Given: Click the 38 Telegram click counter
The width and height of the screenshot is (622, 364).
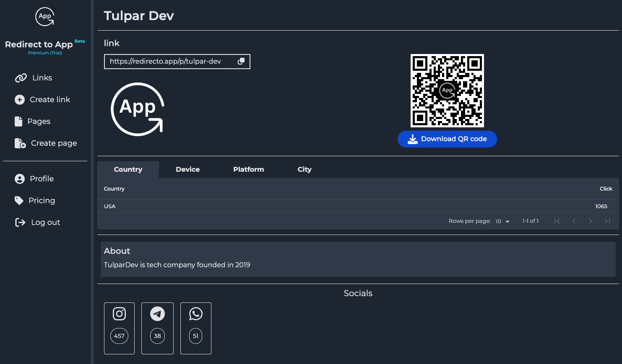Looking at the screenshot, I should click(x=158, y=336).
